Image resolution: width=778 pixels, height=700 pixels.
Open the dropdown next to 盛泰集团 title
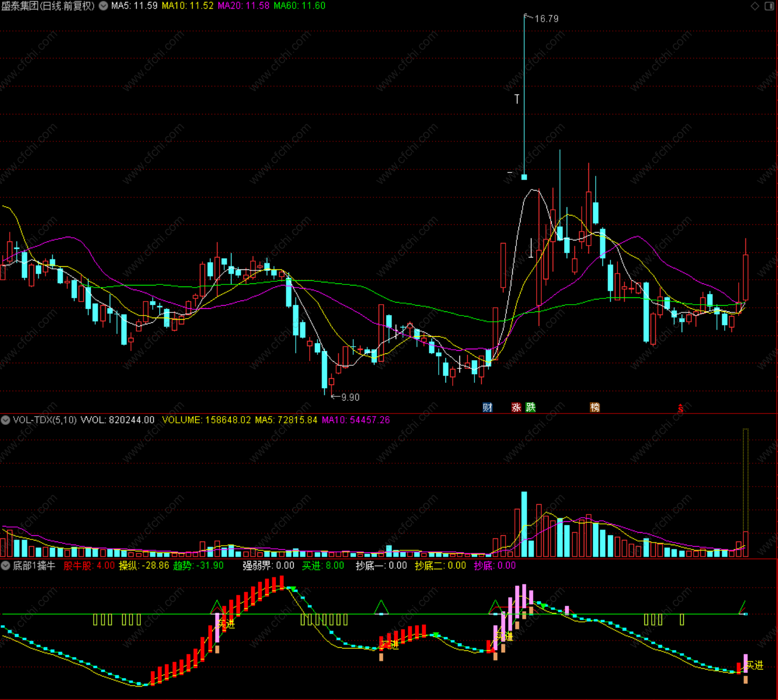(104, 6)
